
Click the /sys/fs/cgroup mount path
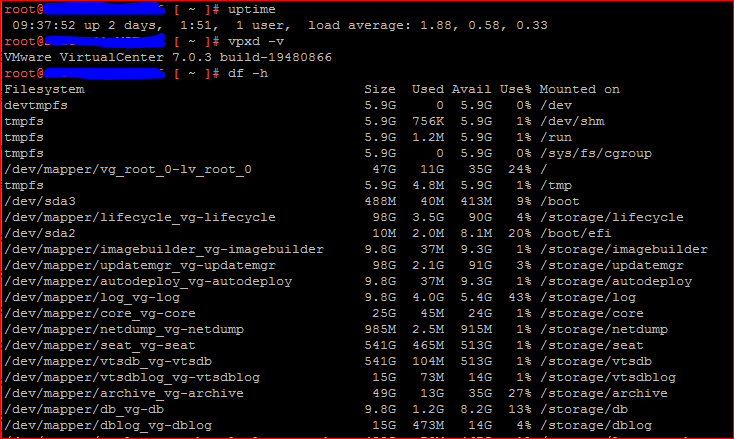(x=595, y=153)
